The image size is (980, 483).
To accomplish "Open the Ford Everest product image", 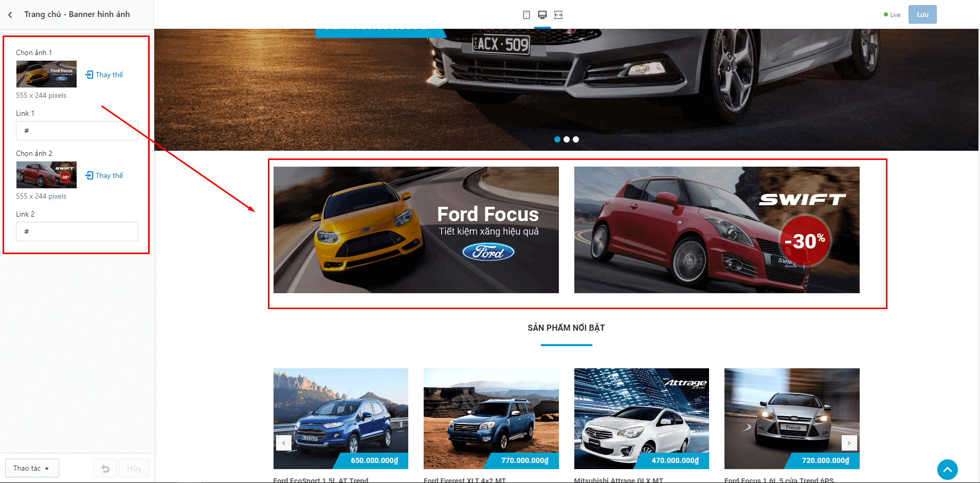I will pos(491,419).
